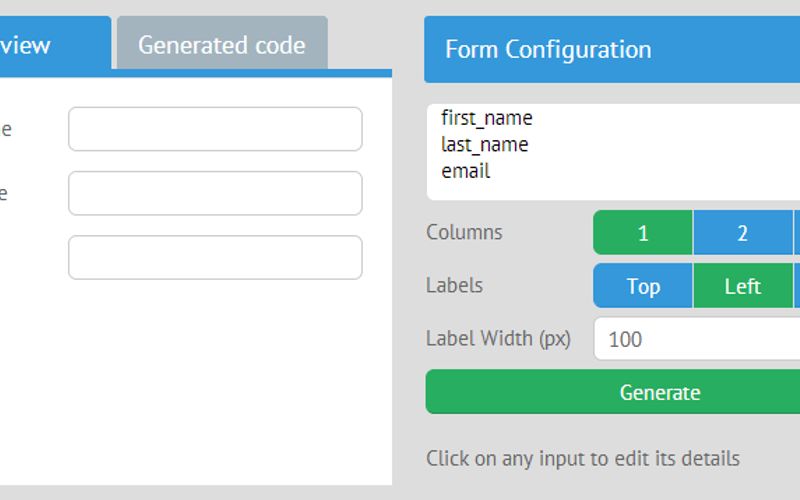Image resolution: width=800 pixels, height=500 pixels.
Task: Click email in the fields textarea
Action: coord(466,171)
